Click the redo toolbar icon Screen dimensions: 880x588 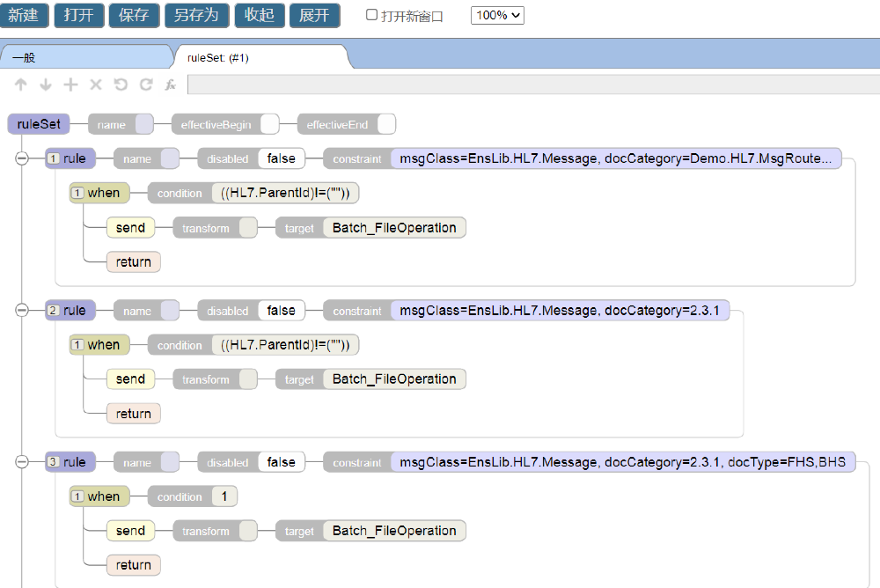[x=146, y=85]
